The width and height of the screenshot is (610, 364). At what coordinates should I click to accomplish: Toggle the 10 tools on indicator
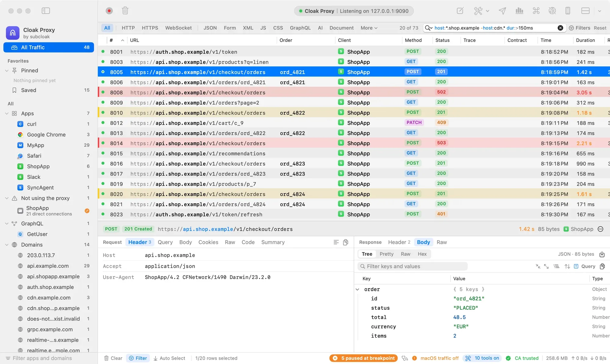482,358
